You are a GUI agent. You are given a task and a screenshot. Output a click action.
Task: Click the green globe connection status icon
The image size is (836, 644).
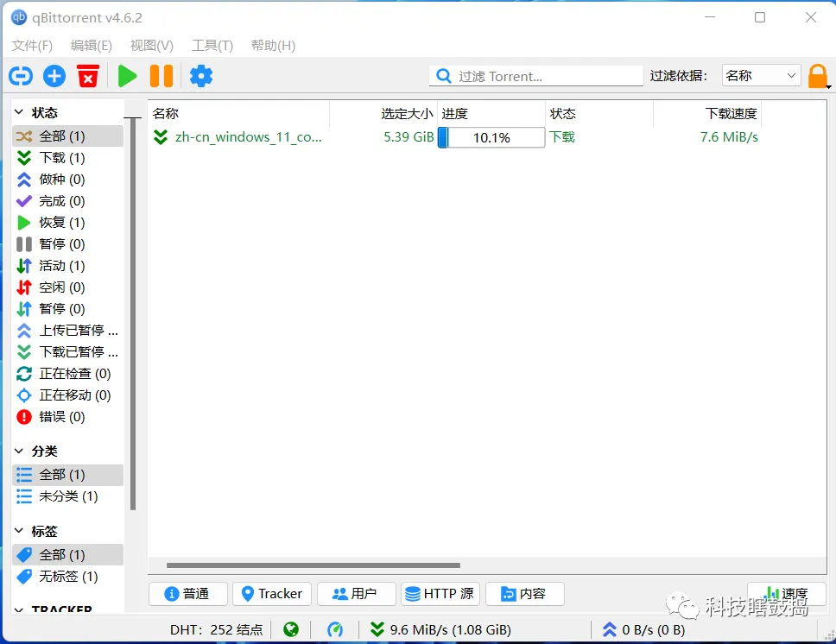pos(291,630)
